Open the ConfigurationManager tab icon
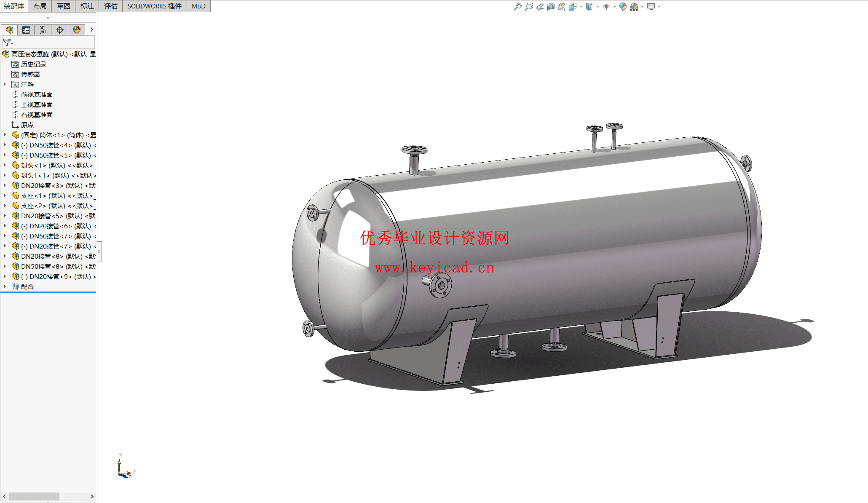 pos(43,30)
